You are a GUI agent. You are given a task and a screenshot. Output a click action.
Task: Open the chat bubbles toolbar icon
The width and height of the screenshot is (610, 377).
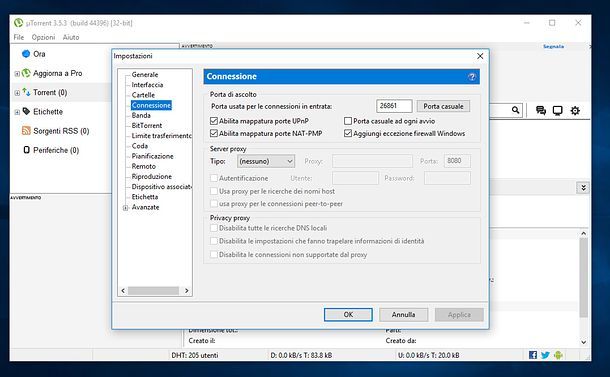[x=541, y=110]
